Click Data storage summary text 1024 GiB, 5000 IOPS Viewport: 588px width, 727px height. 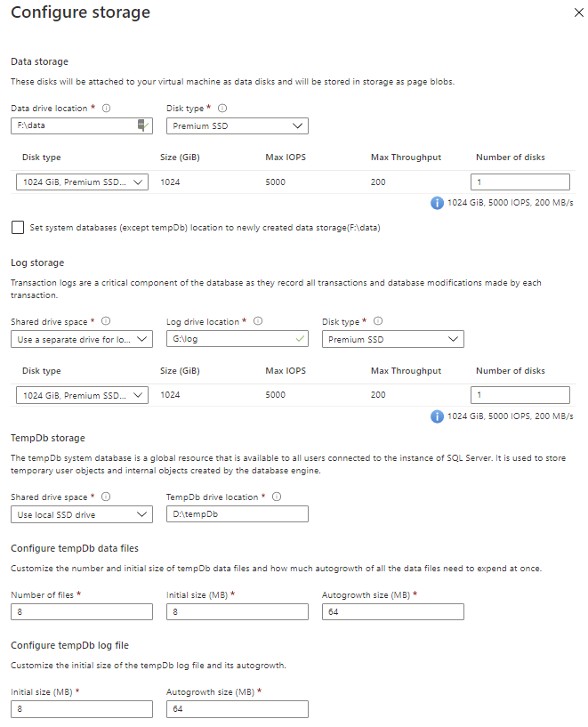510,203
